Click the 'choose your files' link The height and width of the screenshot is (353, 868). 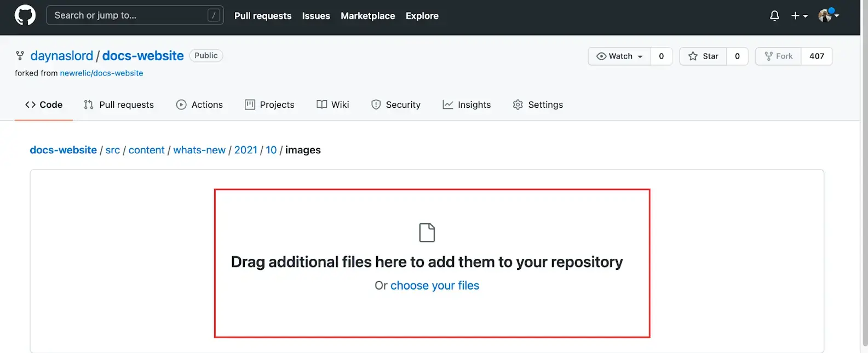pos(434,286)
